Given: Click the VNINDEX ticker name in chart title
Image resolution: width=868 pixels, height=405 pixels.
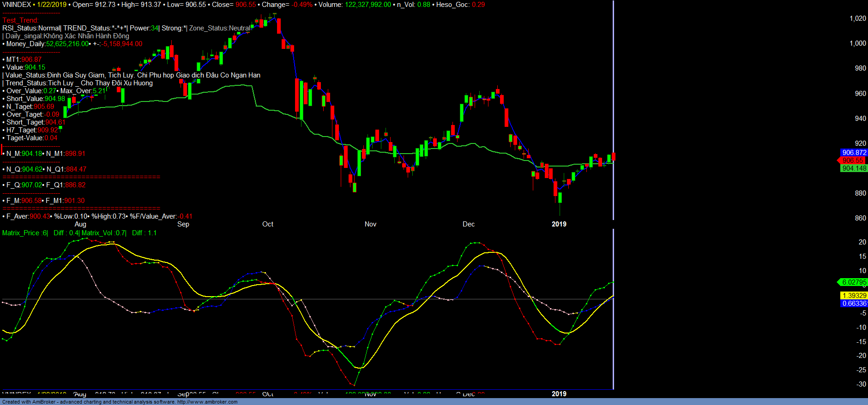Looking at the screenshot, I should pyautogui.click(x=17, y=5).
